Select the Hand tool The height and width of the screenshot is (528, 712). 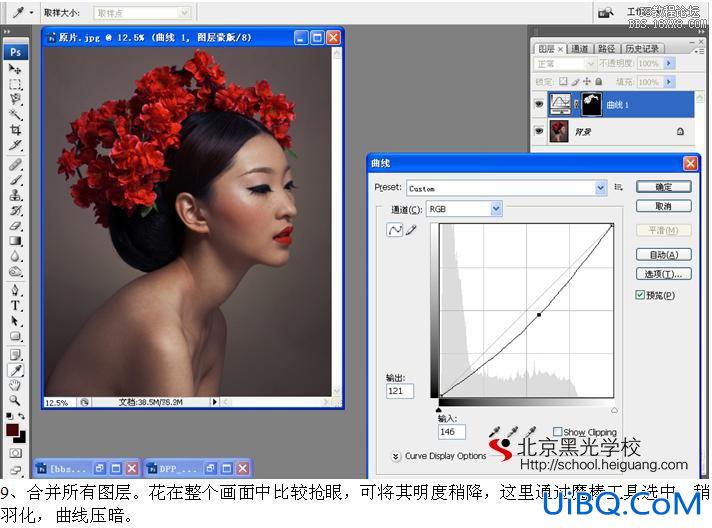click(15, 385)
